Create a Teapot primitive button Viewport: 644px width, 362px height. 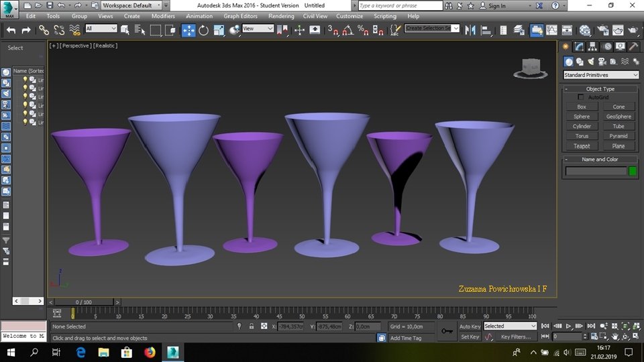click(582, 145)
